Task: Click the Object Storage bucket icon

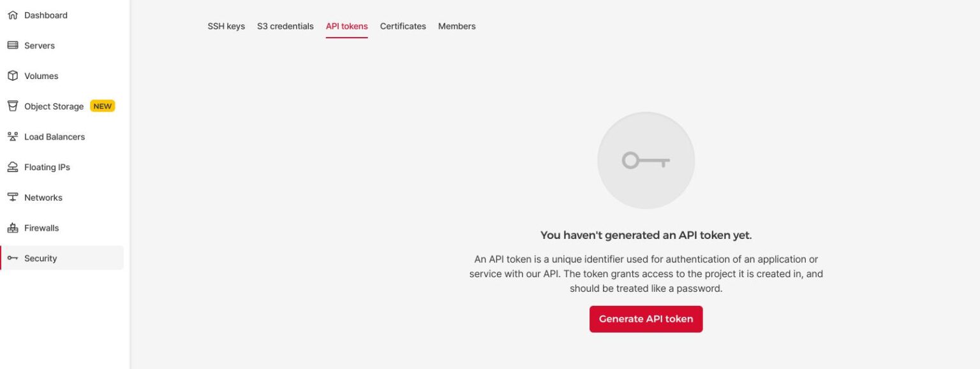Action: [x=13, y=106]
